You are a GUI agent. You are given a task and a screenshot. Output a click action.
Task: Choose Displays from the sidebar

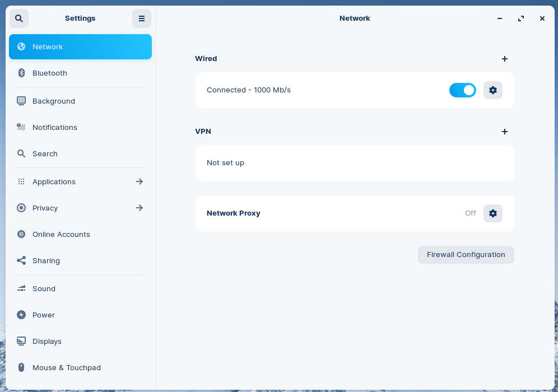click(47, 341)
